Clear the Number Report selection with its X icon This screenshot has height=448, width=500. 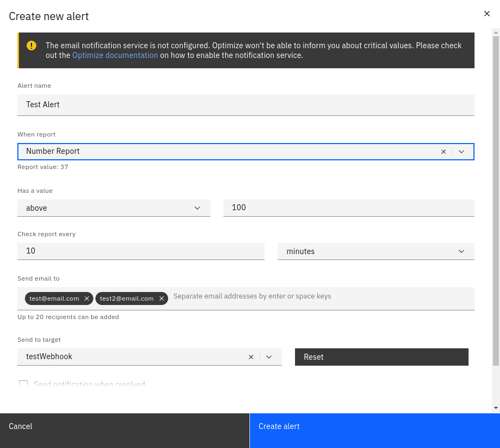443,152
